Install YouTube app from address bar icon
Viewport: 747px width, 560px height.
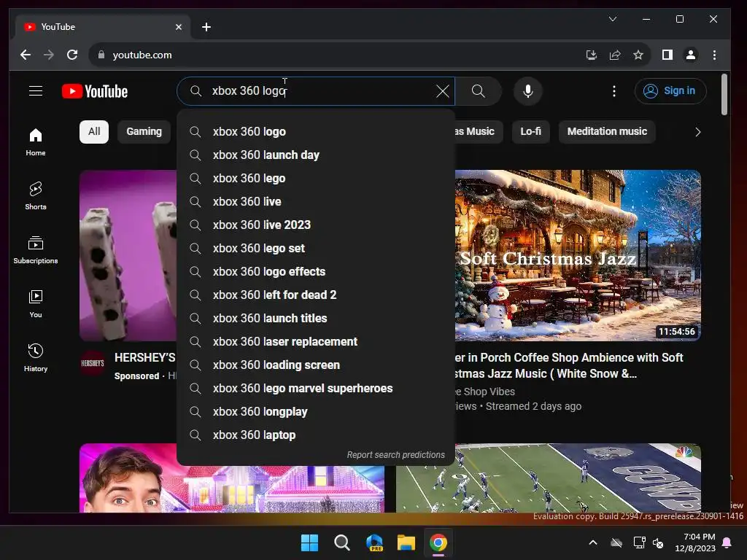click(x=591, y=55)
